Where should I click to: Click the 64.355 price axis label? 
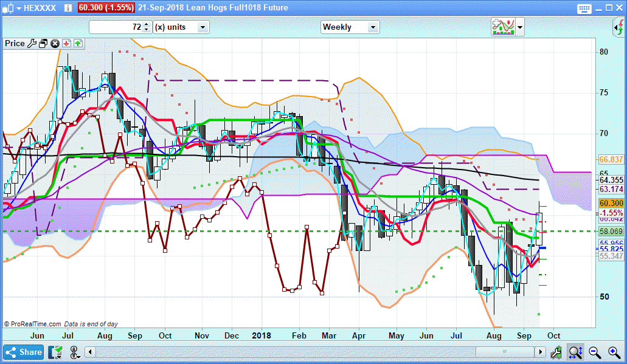click(611, 180)
